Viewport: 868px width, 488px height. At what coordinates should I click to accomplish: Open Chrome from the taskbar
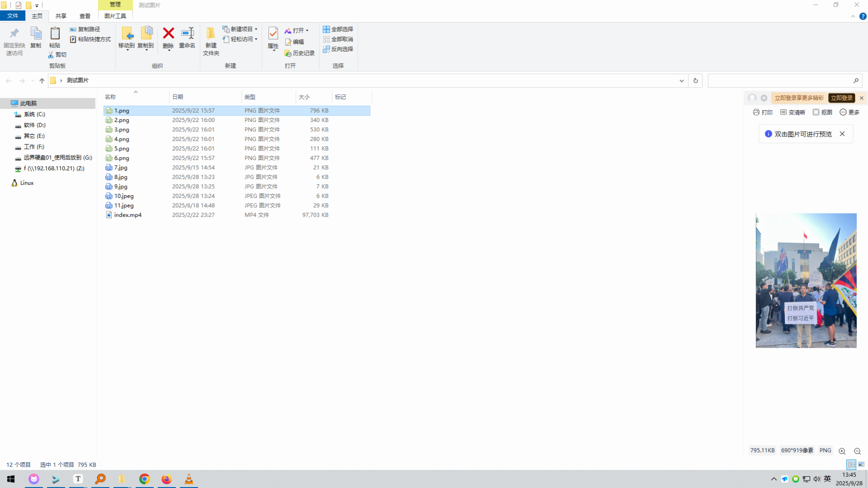pyautogui.click(x=144, y=479)
